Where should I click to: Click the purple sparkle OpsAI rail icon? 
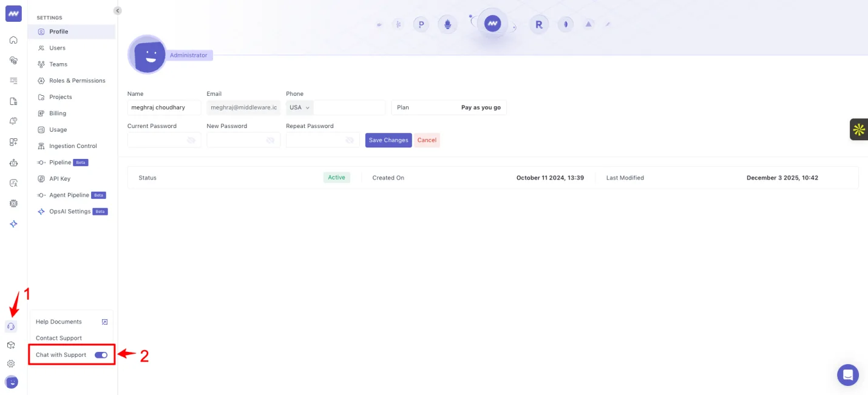tap(13, 224)
